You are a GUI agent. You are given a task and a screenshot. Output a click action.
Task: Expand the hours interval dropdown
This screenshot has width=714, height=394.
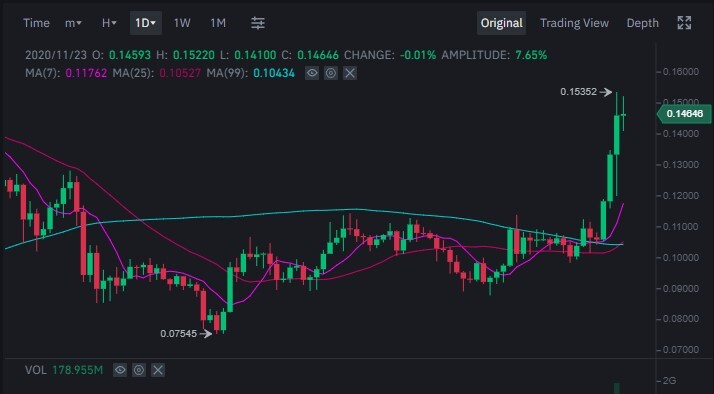click(x=109, y=23)
